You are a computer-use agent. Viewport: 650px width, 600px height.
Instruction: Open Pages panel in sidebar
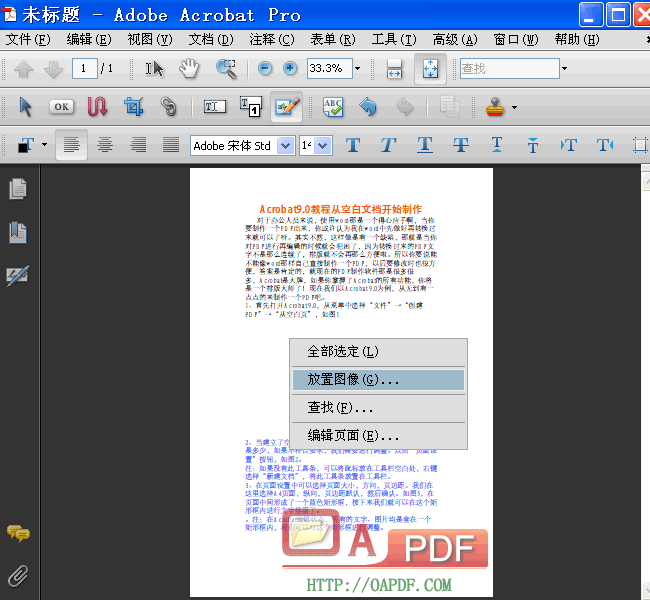tap(18, 189)
